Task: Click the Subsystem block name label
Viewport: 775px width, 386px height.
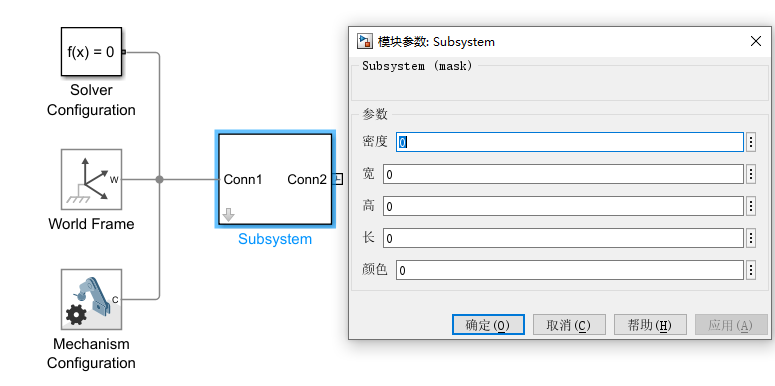Action: [x=275, y=239]
